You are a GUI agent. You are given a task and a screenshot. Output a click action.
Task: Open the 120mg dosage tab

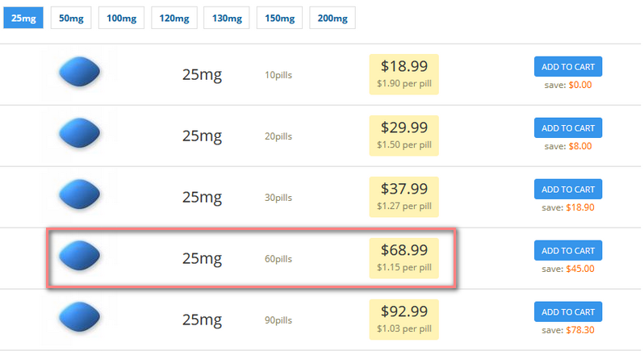coord(174,18)
